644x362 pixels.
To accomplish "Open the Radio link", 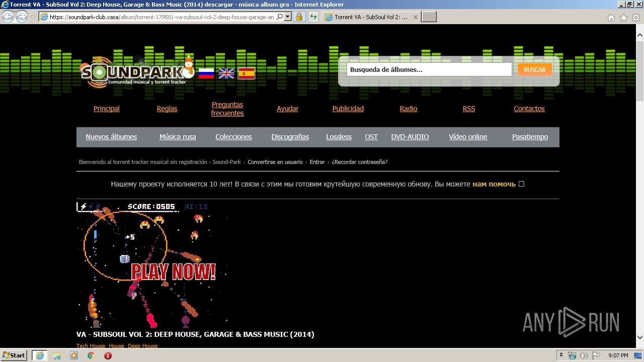I will (409, 109).
